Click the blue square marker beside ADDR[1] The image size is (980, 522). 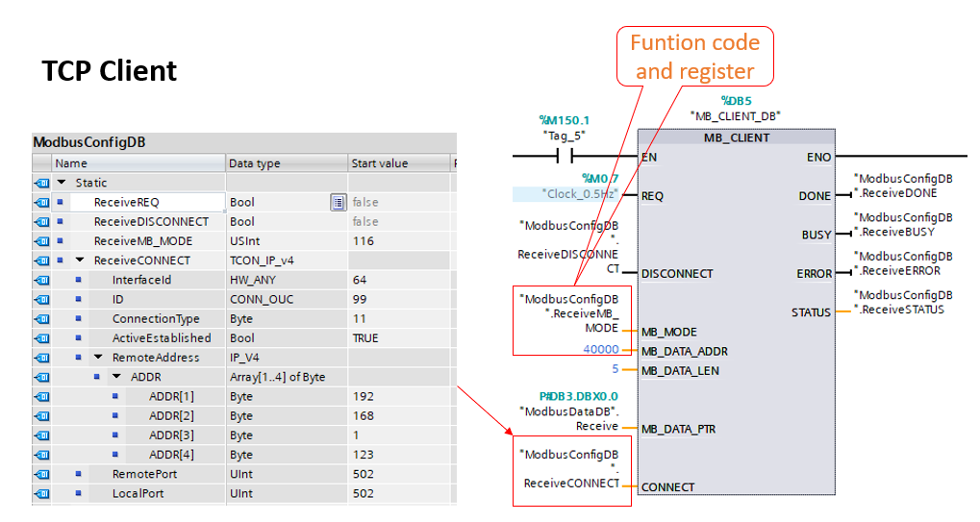pos(114,396)
